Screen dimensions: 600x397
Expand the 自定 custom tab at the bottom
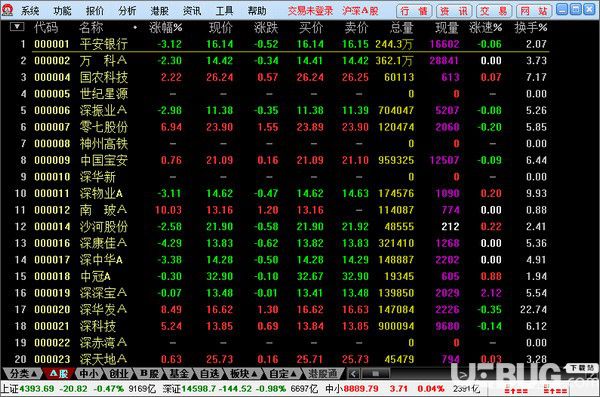(x=283, y=373)
